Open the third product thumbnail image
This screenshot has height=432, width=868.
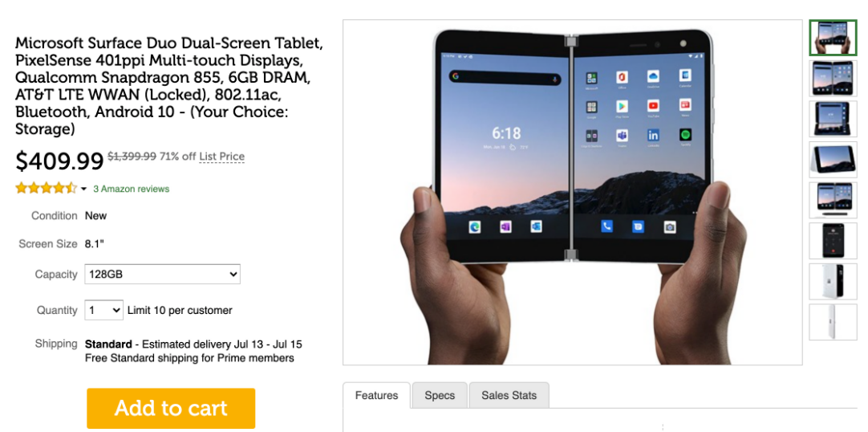coord(833,119)
